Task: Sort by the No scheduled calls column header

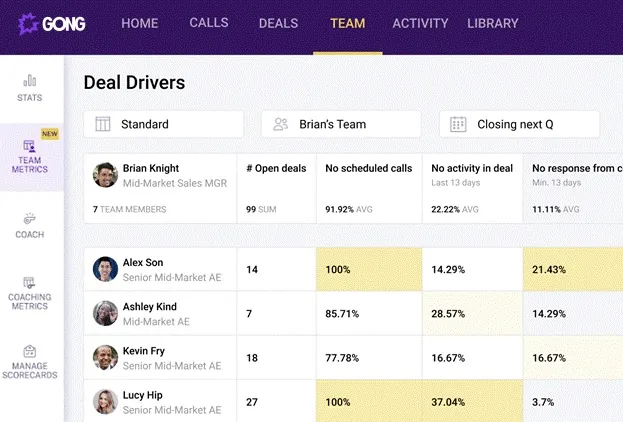Action: tap(369, 168)
